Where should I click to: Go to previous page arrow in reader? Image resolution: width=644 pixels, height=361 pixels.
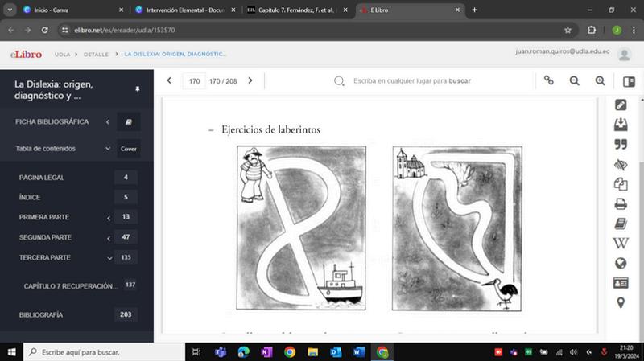click(x=169, y=81)
